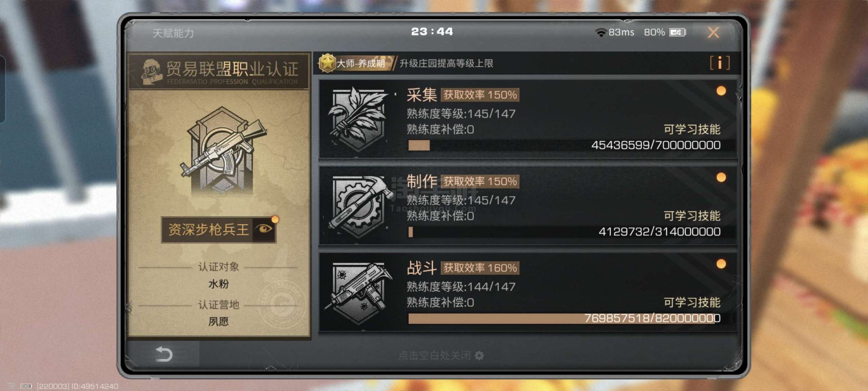Click the trade federation mascot logo
The image size is (868, 391).
(152, 72)
